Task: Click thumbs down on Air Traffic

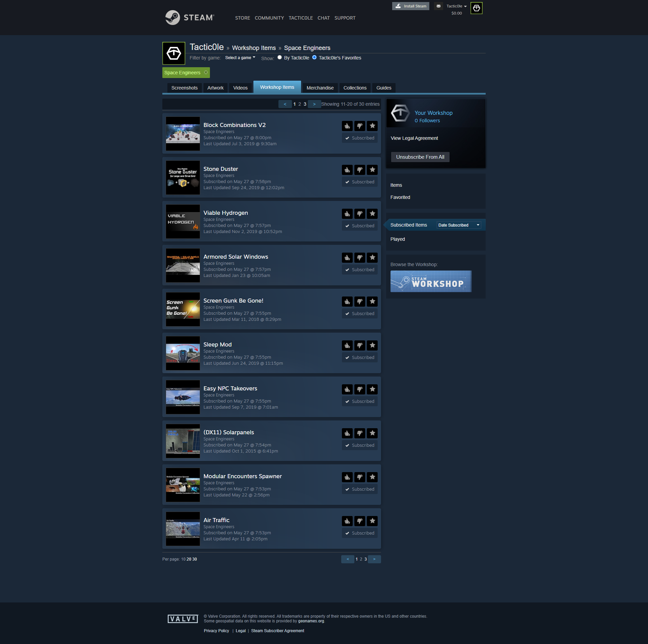Action: 360,521
